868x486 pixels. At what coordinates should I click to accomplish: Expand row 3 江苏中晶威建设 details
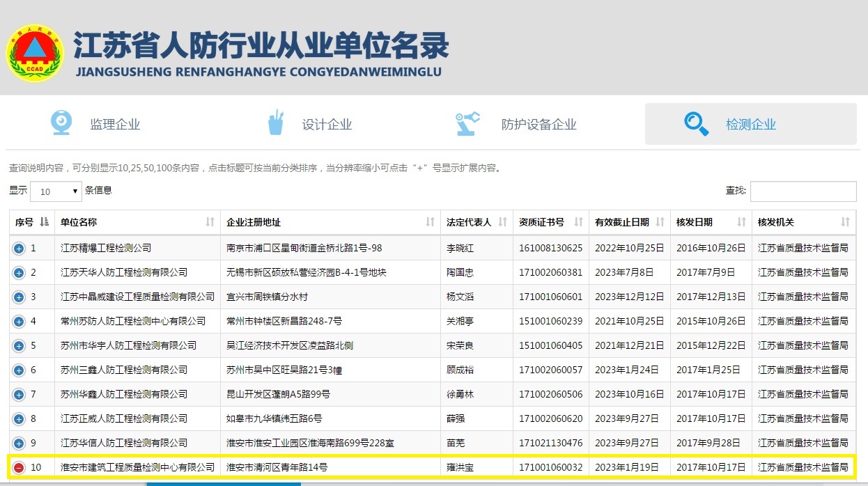19,297
